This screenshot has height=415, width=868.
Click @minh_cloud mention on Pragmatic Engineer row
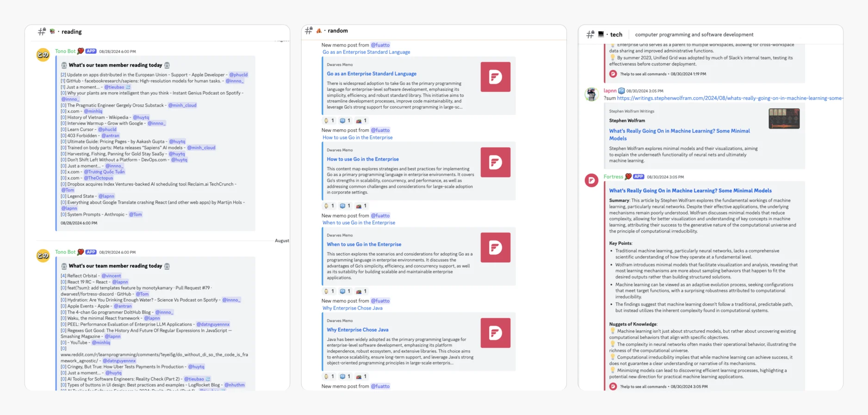point(182,105)
